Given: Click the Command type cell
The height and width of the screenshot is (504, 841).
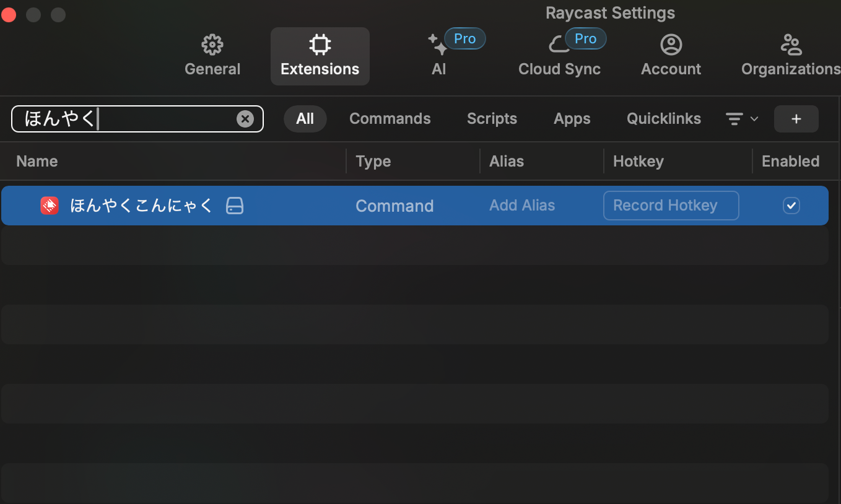Looking at the screenshot, I should pyautogui.click(x=394, y=206).
